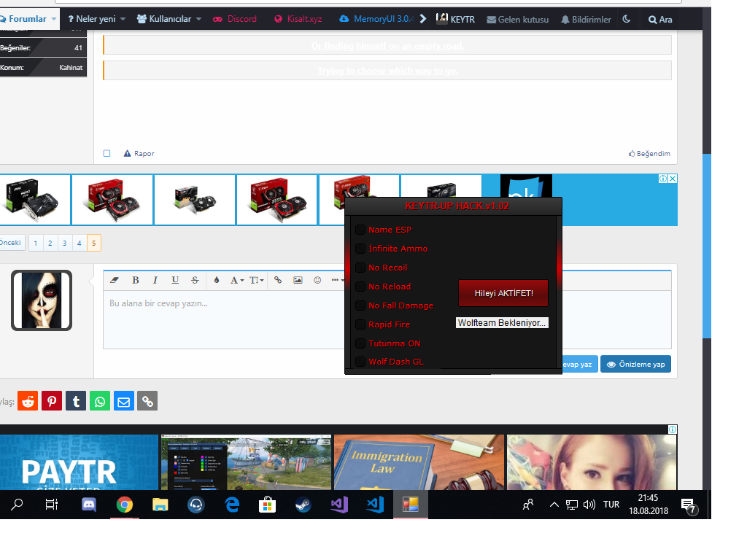This screenshot has width=747, height=560.
Task: Open Steam from the taskbar
Action: click(x=303, y=505)
